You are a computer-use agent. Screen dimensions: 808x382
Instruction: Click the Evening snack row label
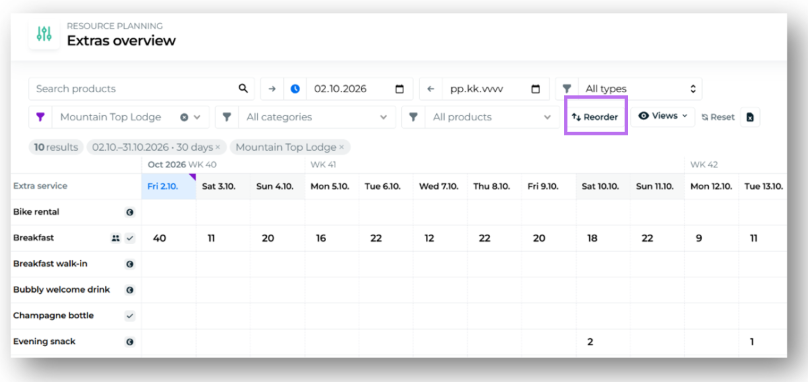click(44, 341)
